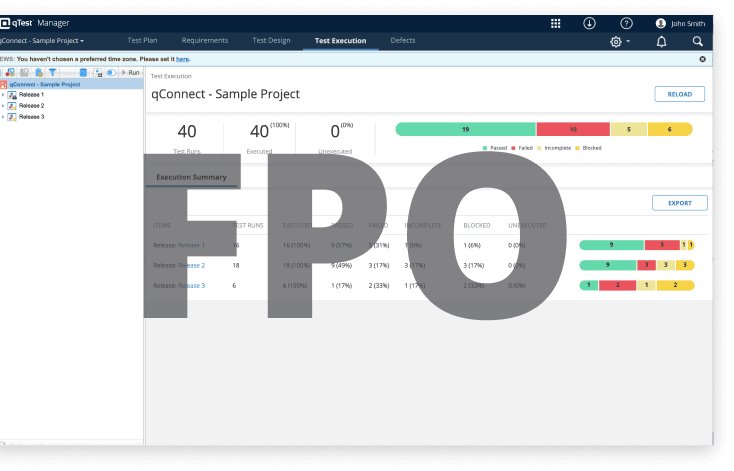Expand Release 1 tree node arrow
The height and width of the screenshot is (471, 734).
(3, 95)
